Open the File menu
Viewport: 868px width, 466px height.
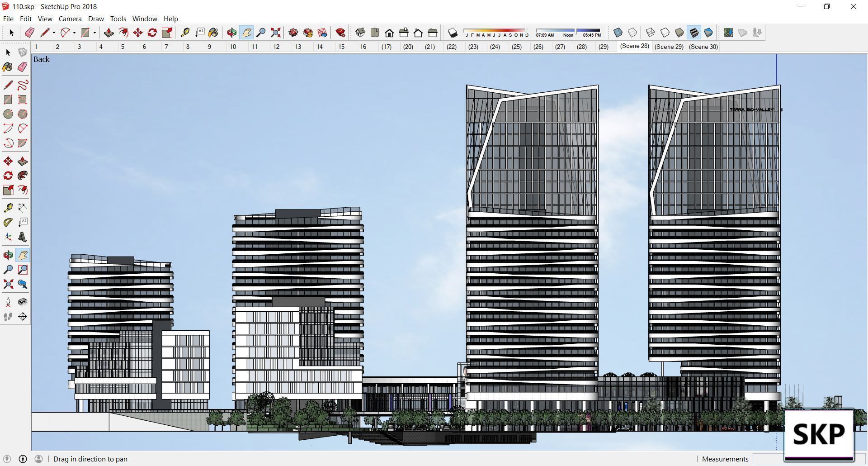click(x=8, y=19)
